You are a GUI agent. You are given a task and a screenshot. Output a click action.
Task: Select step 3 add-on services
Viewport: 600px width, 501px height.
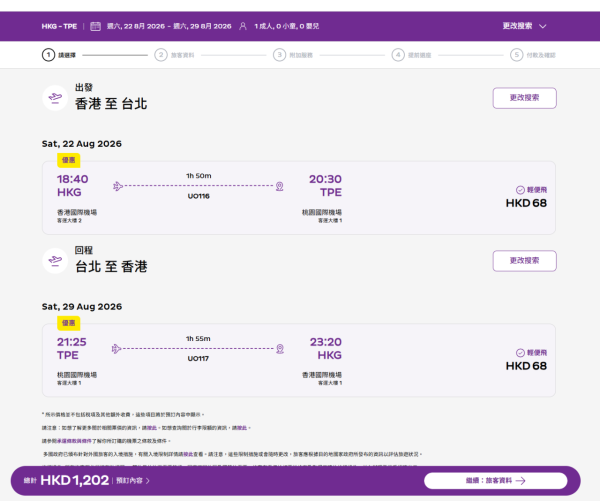tap(293, 55)
